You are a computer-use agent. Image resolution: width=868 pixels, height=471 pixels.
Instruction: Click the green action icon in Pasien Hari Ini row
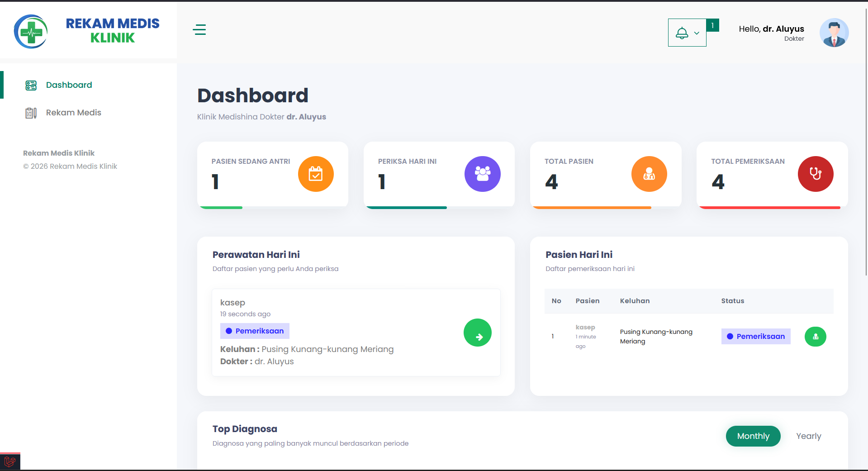coord(816,337)
